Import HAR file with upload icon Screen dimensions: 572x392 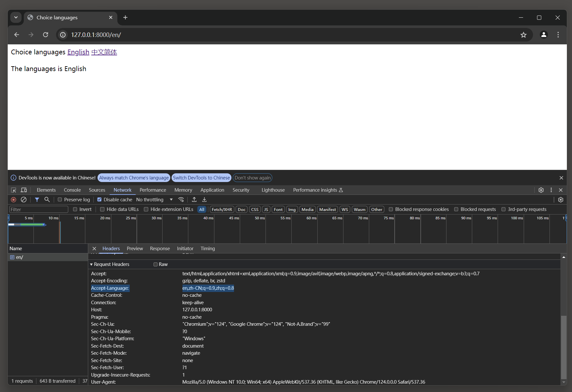point(194,200)
